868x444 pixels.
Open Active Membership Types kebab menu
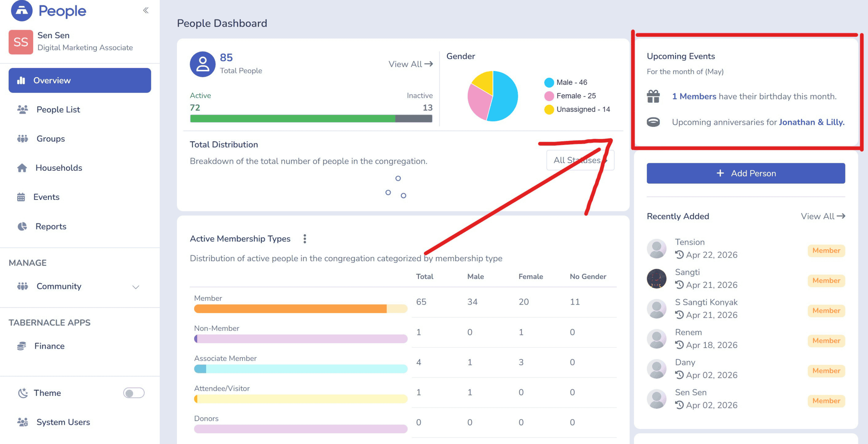coord(305,239)
